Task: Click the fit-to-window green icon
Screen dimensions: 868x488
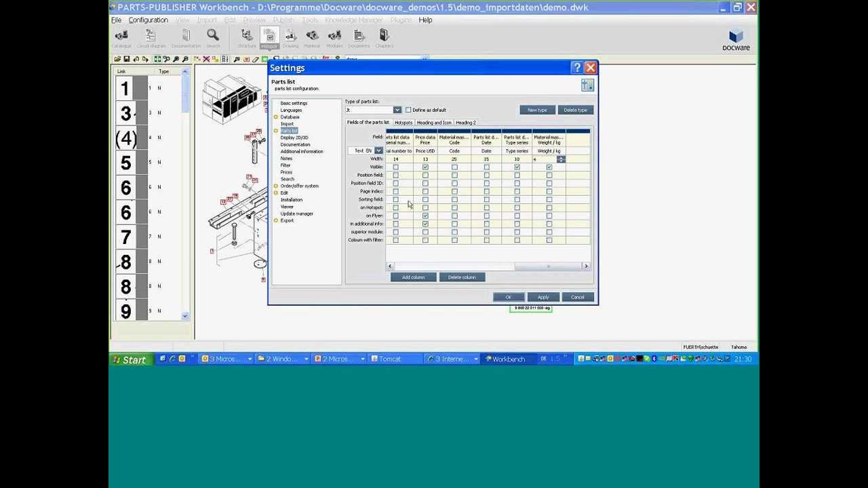Action: [157, 60]
